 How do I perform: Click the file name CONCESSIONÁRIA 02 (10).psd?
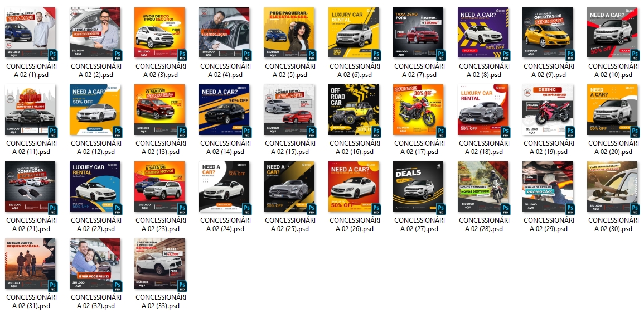[x=612, y=70]
